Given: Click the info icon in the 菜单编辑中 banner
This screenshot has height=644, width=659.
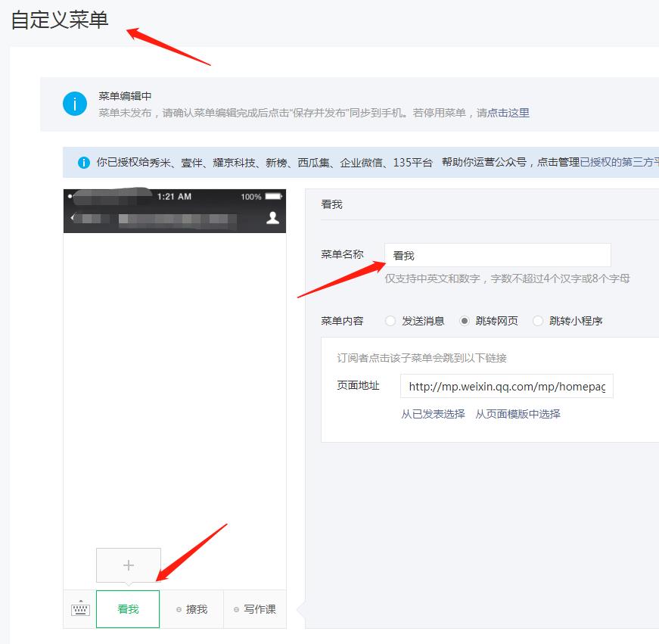Looking at the screenshot, I should coord(74,104).
